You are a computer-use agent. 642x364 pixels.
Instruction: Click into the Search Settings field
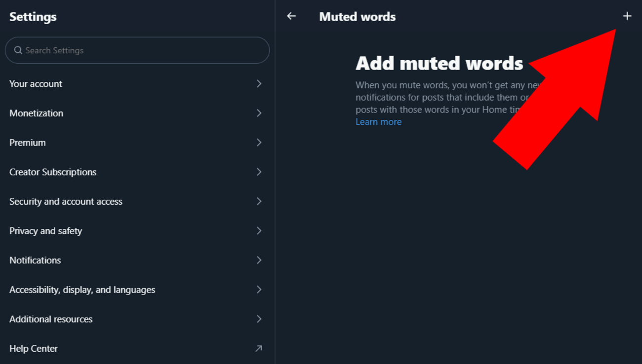pos(143,50)
